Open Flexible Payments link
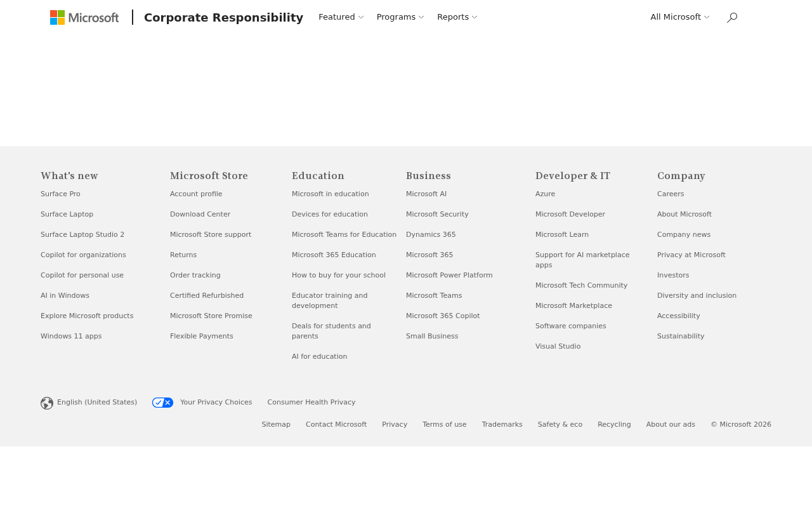 pyautogui.click(x=202, y=337)
